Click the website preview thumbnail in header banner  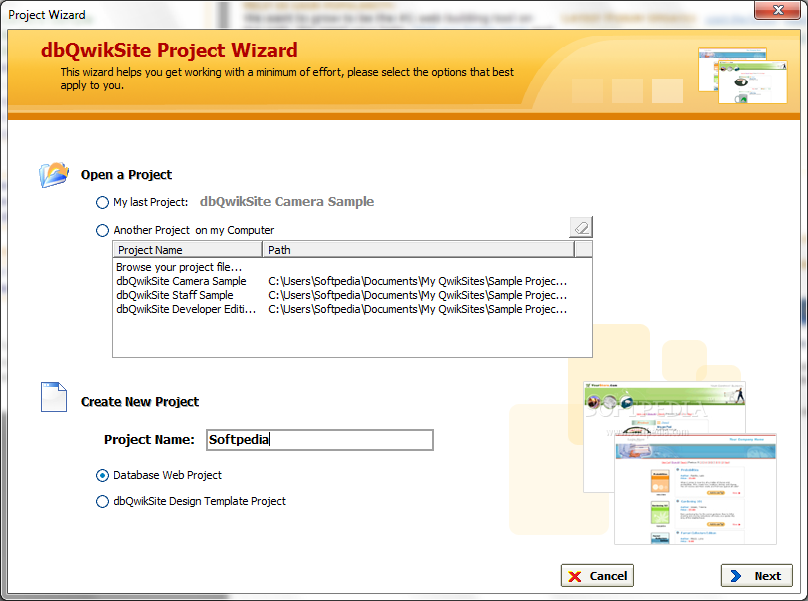coord(743,75)
